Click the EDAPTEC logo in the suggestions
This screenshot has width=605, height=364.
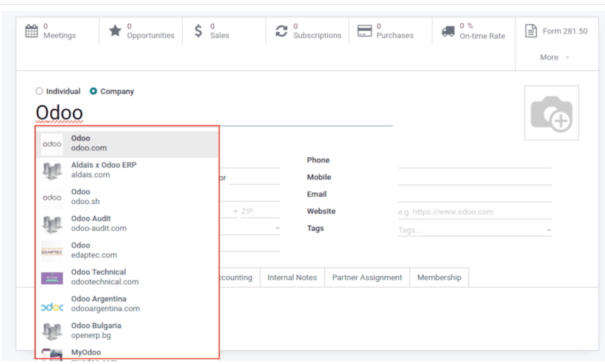pos(52,251)
